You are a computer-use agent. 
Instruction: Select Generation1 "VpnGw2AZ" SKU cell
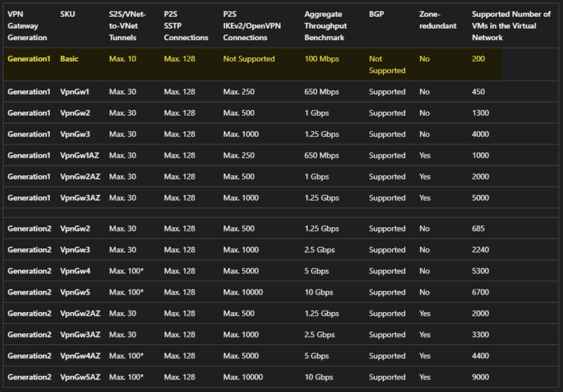coord(81,177)
